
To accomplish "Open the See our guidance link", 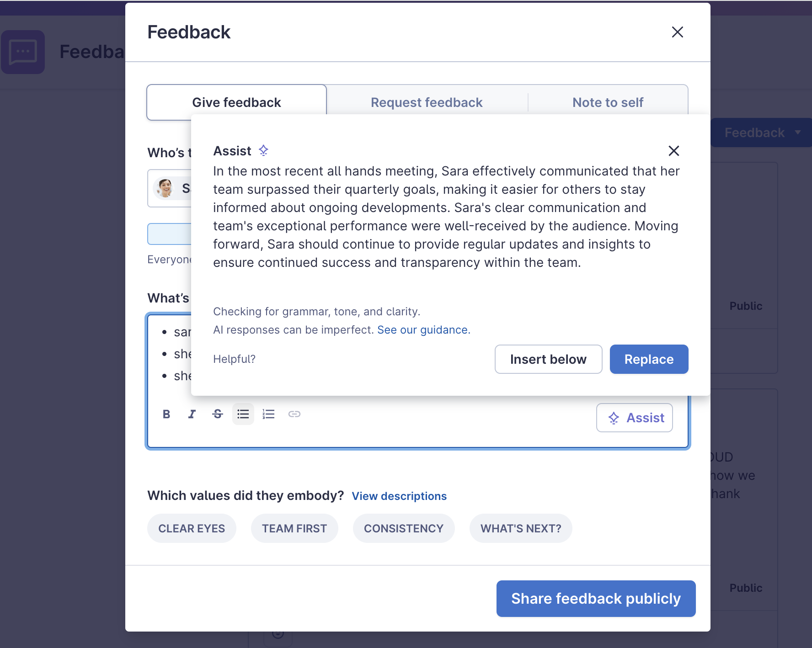I will click(x=423, y=329).
